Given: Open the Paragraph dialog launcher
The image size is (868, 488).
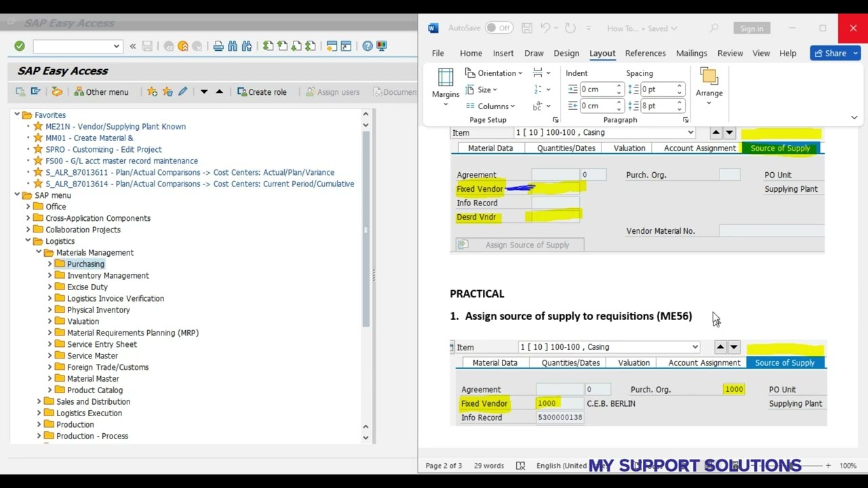Looking at the screenshot, I should (x=686, y=120).
